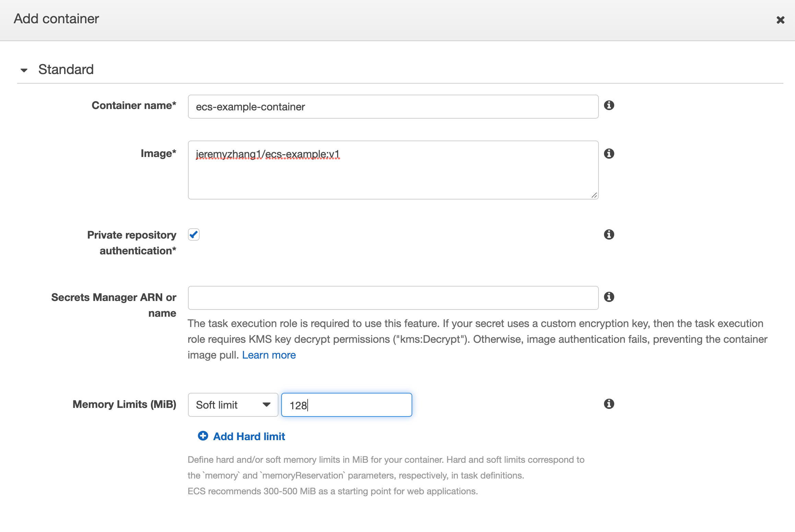Focus the Container name input field
The width and height of the screenshot is (795, 532).
pos(393,107)
